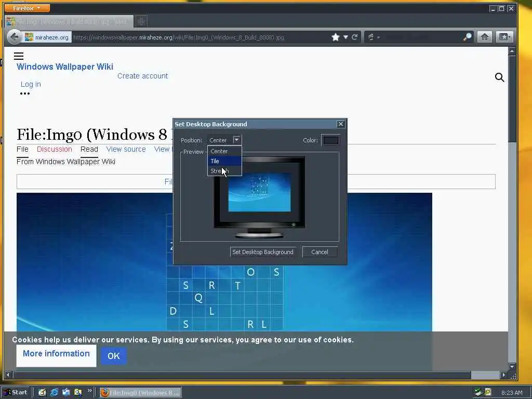Open the background Color picker swatch
The height and width of the screenshot is (399, 532).
click(x=330, y=140)
